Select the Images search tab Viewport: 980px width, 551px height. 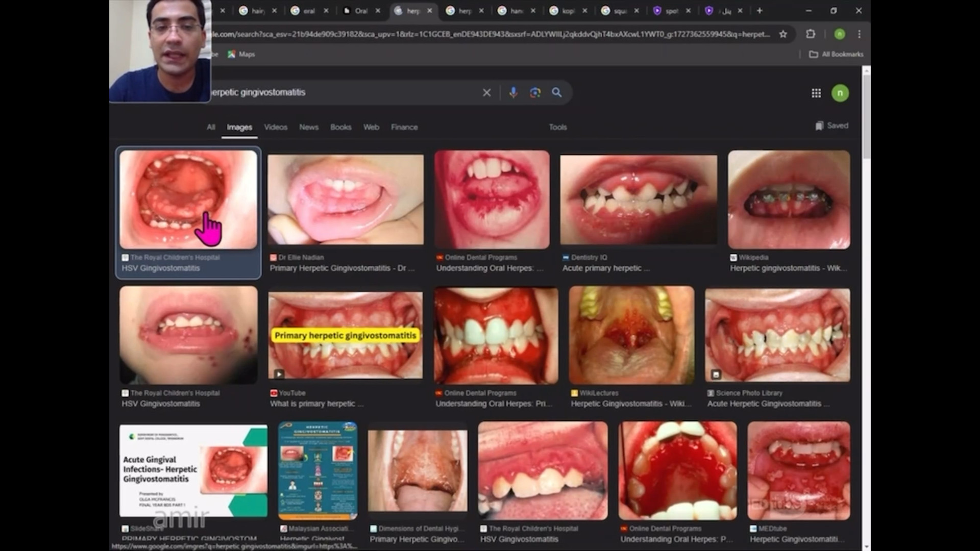pyautogui.click(x=239, y=127)
